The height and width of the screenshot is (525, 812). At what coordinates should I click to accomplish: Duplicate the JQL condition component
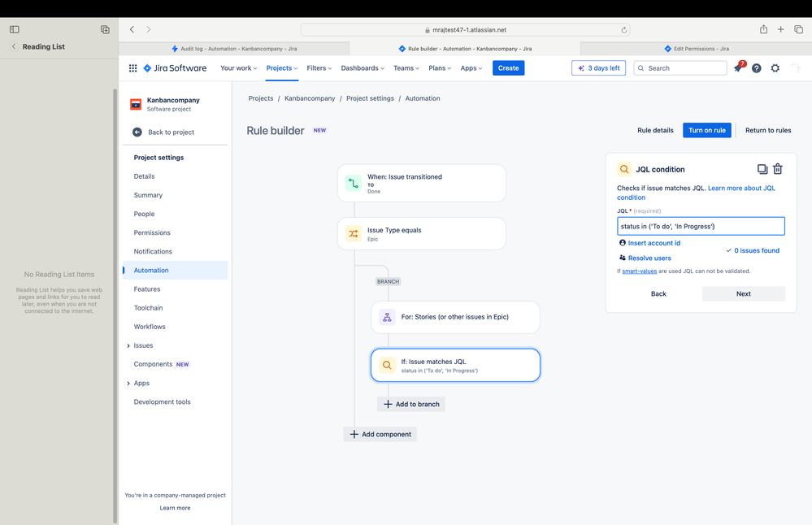point(762,169)
